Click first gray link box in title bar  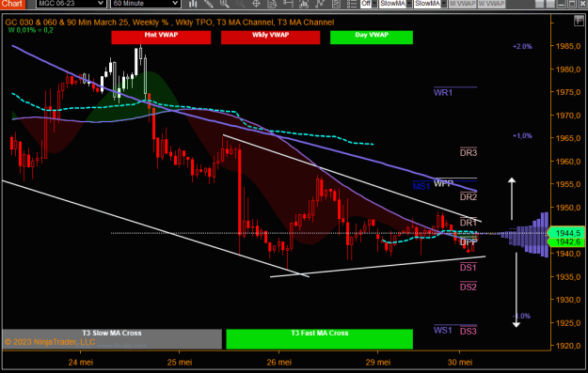[x=539, y=4]
